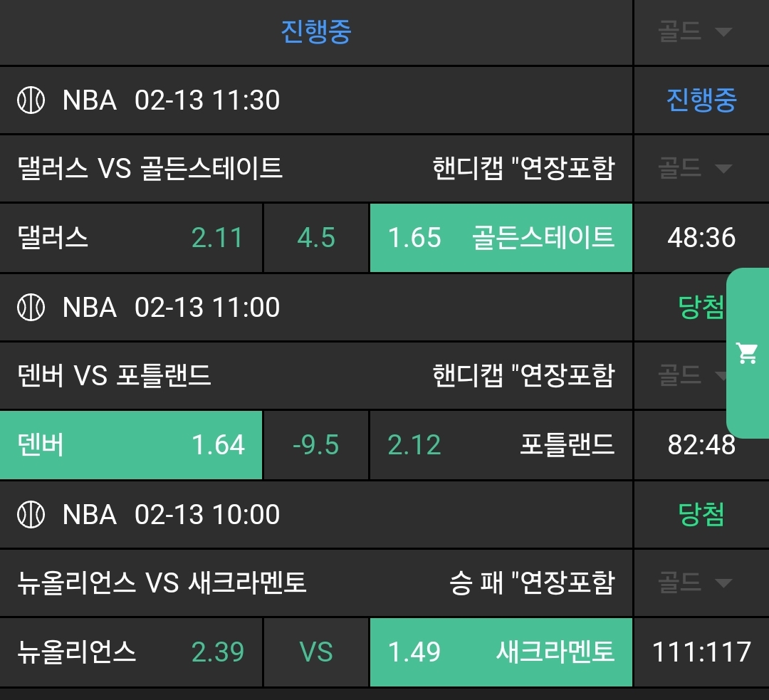The image size is (769, 700).
Task: Select 새크라멘토 1.49 odds option
Action: (501, 652)
